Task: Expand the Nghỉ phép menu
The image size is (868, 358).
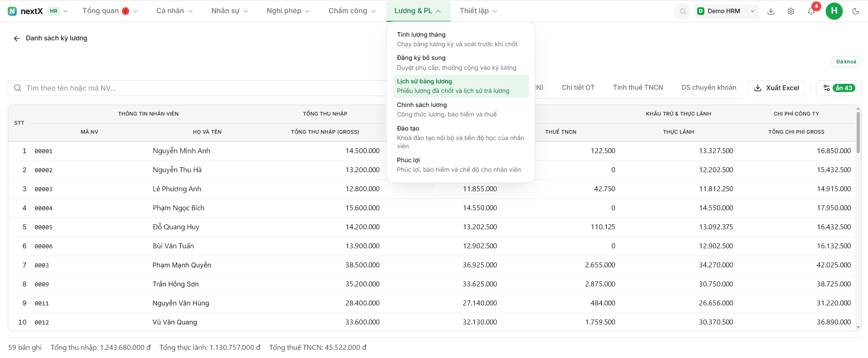Action: (288, 11)
